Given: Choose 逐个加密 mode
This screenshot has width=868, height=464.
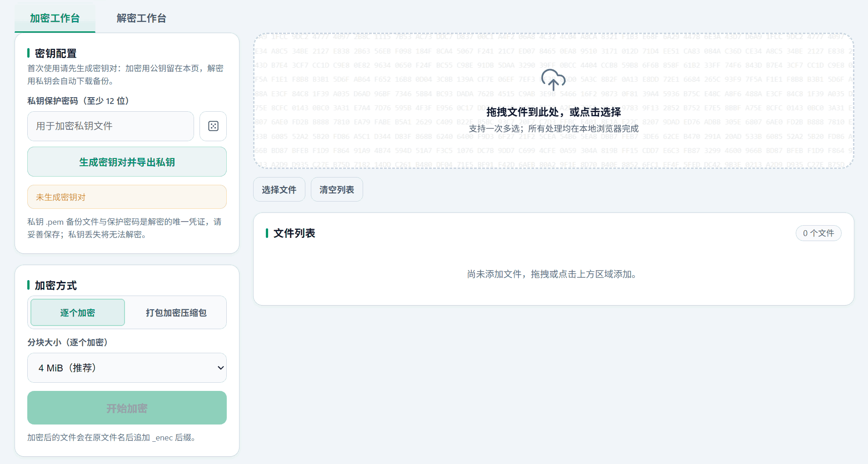Looking at the screenshot, I should click(78, 313).
